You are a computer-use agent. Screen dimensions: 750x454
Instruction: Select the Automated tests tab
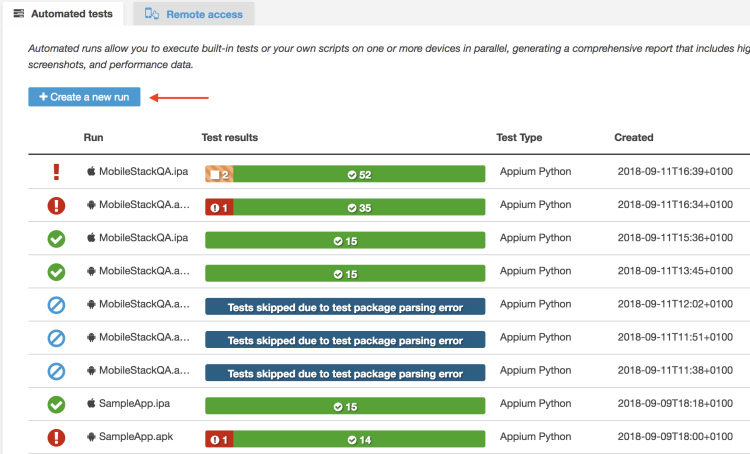tap(64, 14)
